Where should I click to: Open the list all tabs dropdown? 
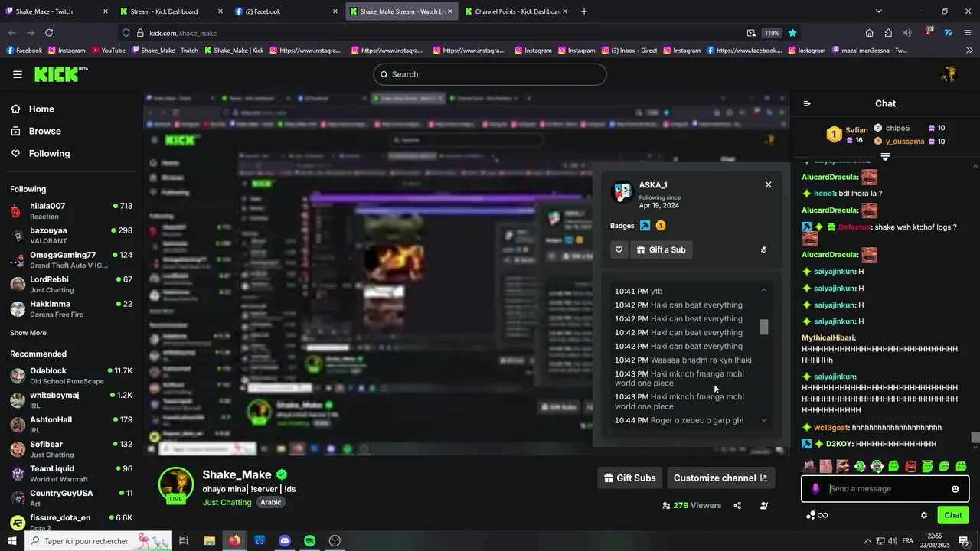[x=879, y=11]
